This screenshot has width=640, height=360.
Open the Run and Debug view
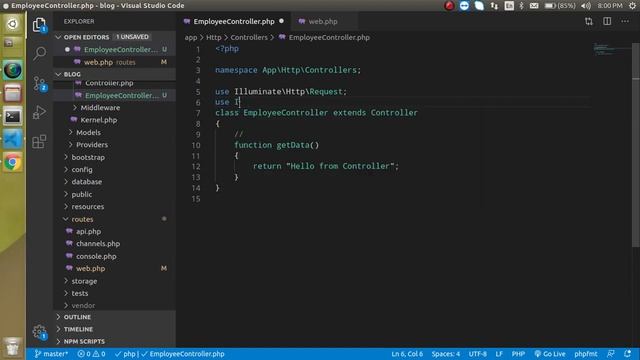(39, 112)
